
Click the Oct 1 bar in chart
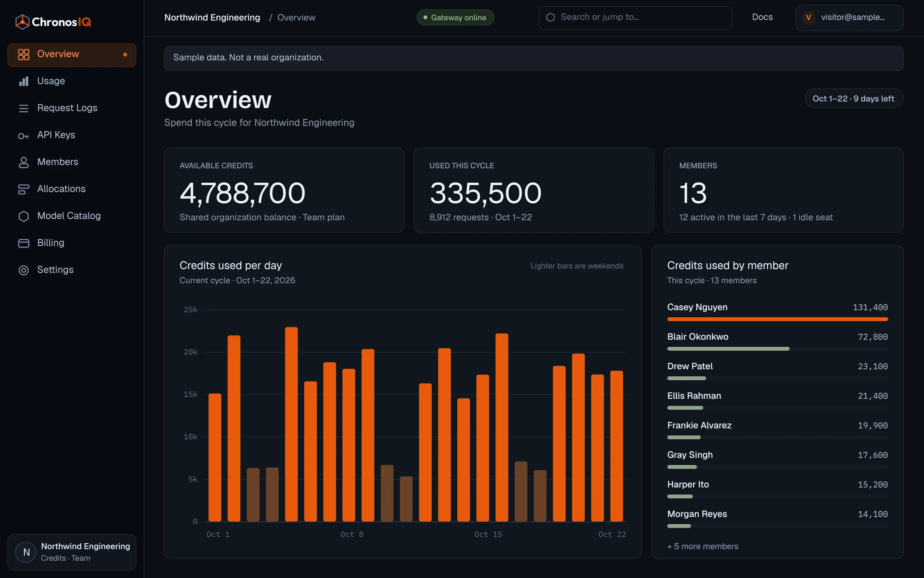(215, 457)
